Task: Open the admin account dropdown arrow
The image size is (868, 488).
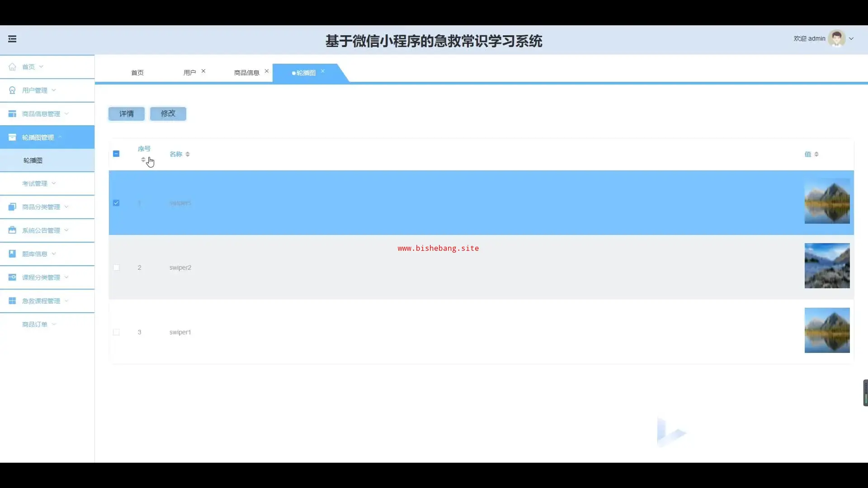Action: [x=851, y=39]
